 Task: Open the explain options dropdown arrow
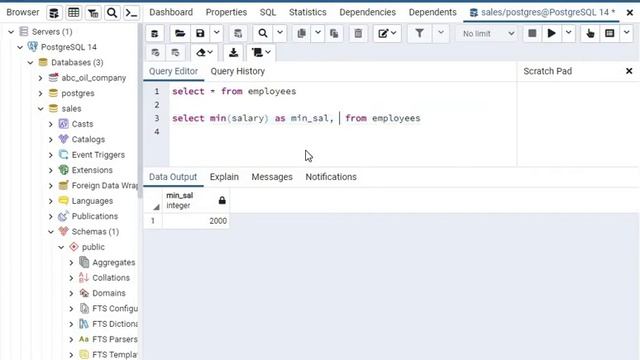tap(627, 33)
